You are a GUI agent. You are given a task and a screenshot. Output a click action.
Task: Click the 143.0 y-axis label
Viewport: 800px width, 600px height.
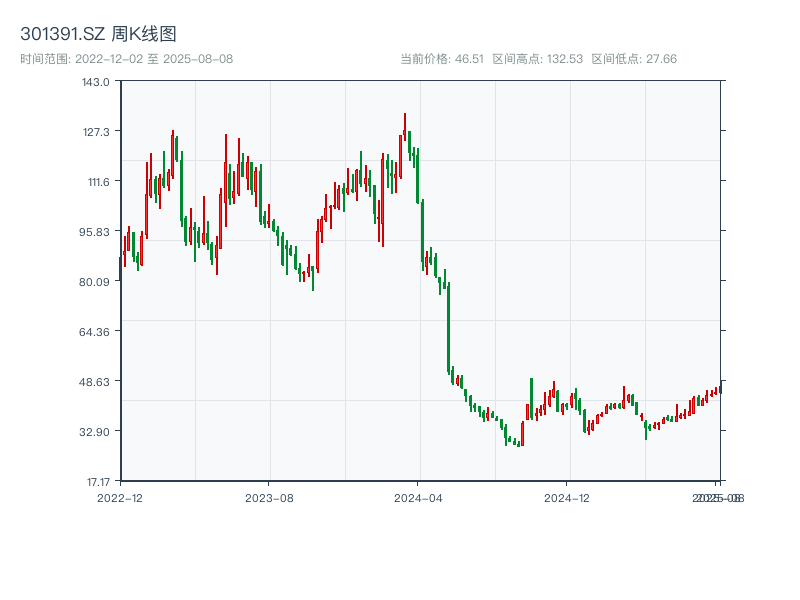point(95,81)
